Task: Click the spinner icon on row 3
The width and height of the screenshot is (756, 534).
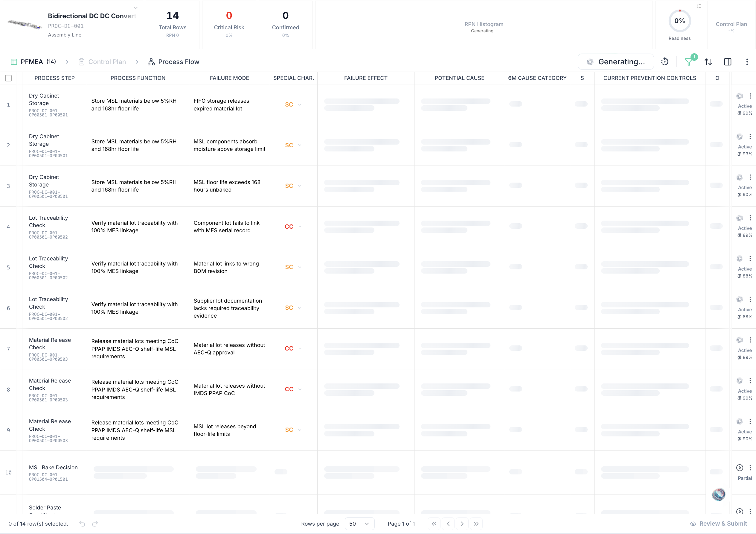Action: click(x=740, y=178)
